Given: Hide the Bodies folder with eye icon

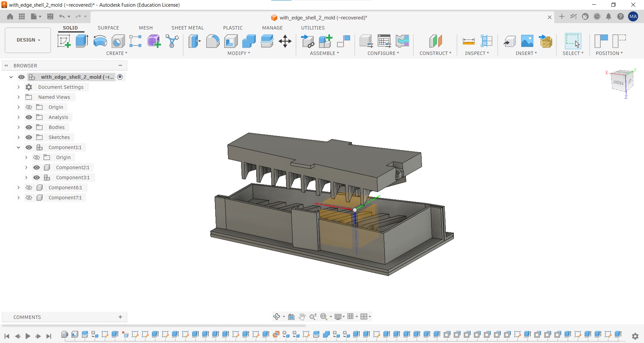Looking at the screenshot, I should point(29,127).
